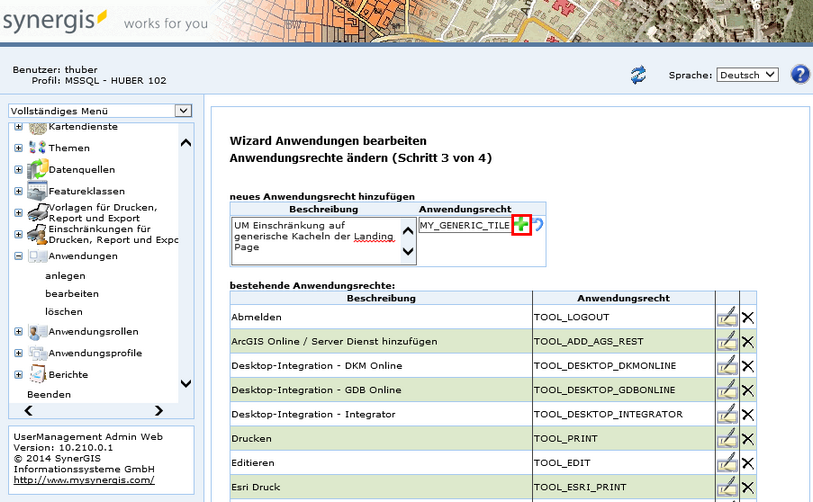Edit the TOOL_PRINT row with pencil icon
The width and height of the screenshot is (813, 502).
pos(727,439)
